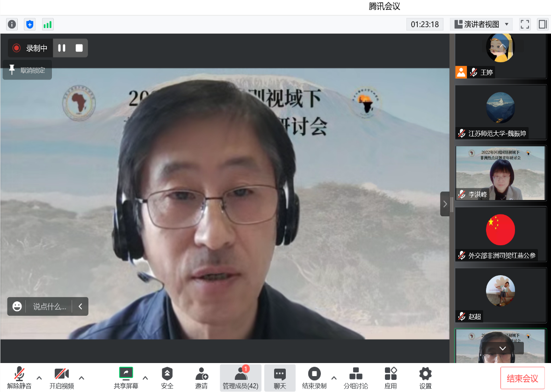Unmute microphone with 解除静音
The image size is (551, 392).
coord(19,378)
